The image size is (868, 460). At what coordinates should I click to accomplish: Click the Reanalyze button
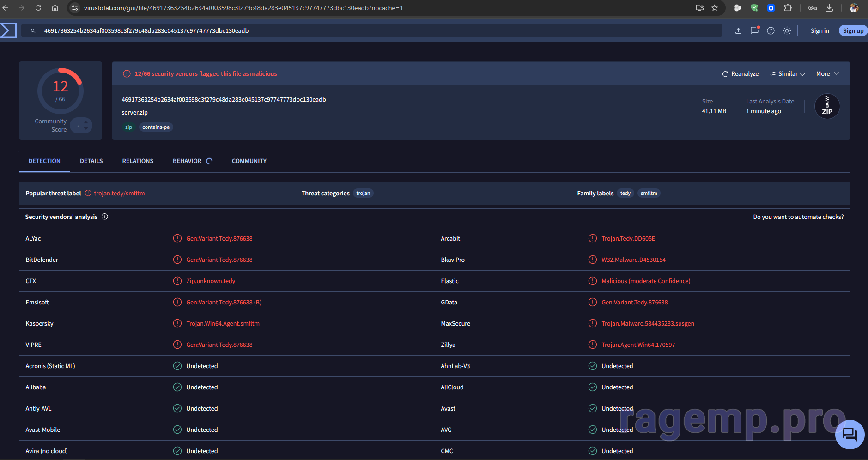coord(740,74)
